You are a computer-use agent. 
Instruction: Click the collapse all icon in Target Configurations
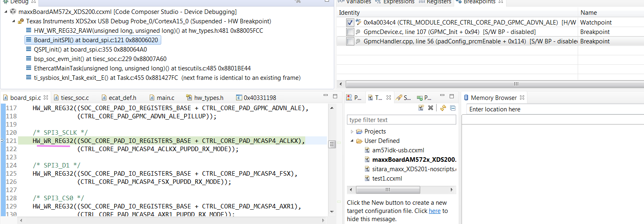453,108
